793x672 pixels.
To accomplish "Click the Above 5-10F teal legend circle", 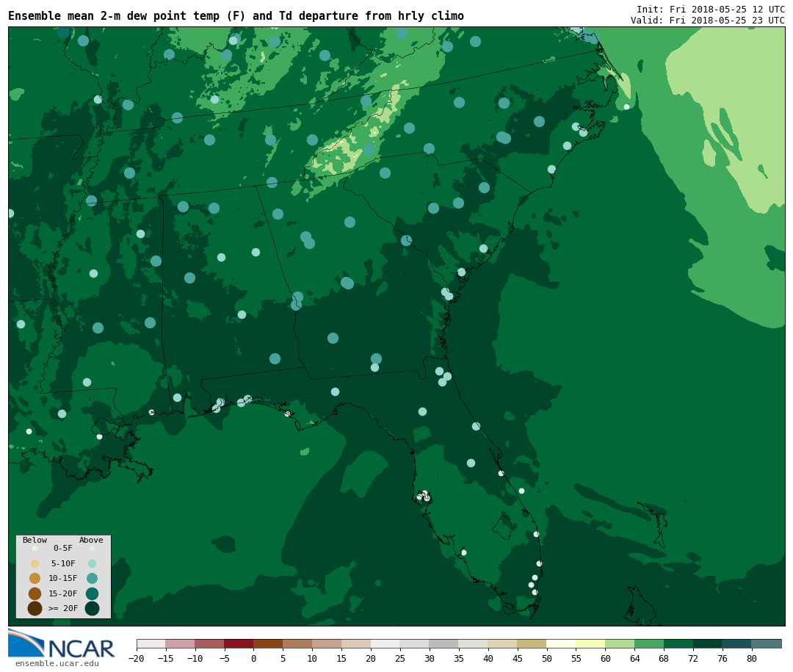I will (x=92, y=564).
